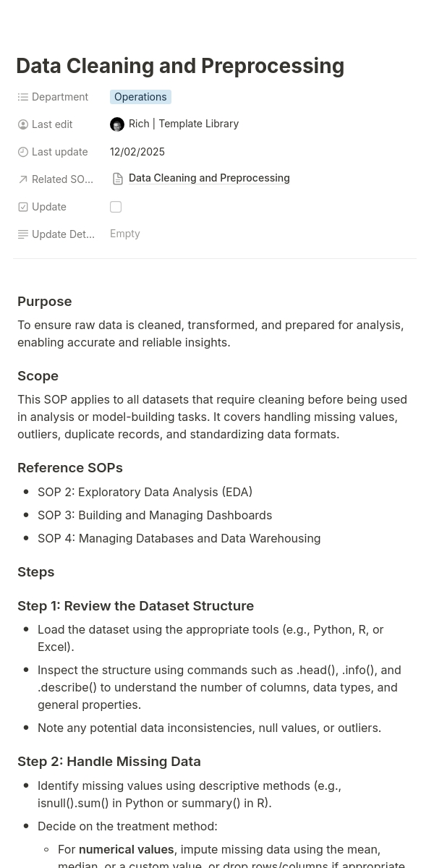
Task: Click the Last edit person icon
Action: point(23,124)
